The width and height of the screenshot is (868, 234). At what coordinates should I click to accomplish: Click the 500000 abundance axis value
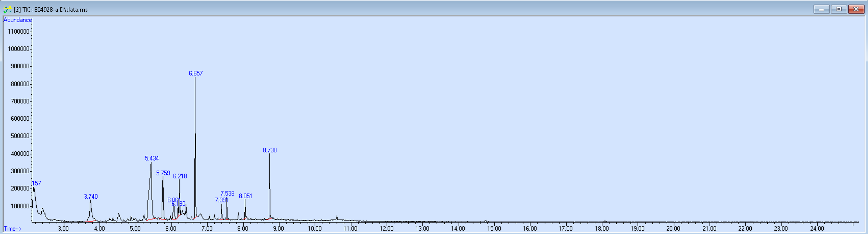coord(20,136)
